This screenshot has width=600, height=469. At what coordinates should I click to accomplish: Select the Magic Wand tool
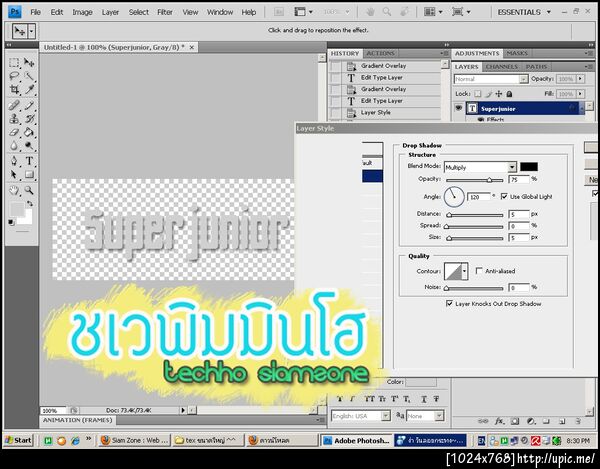[29, 76]
